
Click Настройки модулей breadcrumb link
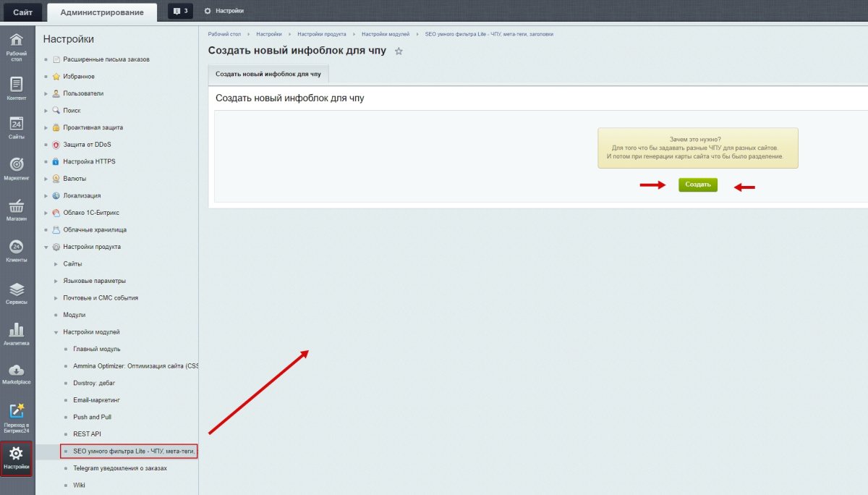pyautogui.click(x=386, y=34)
